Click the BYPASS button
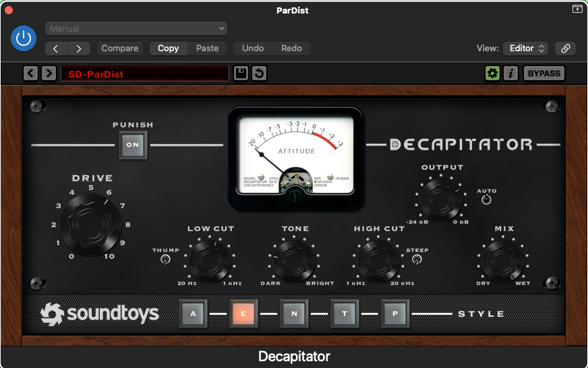The height and width of the screenshot is (368, 588). 543,73
